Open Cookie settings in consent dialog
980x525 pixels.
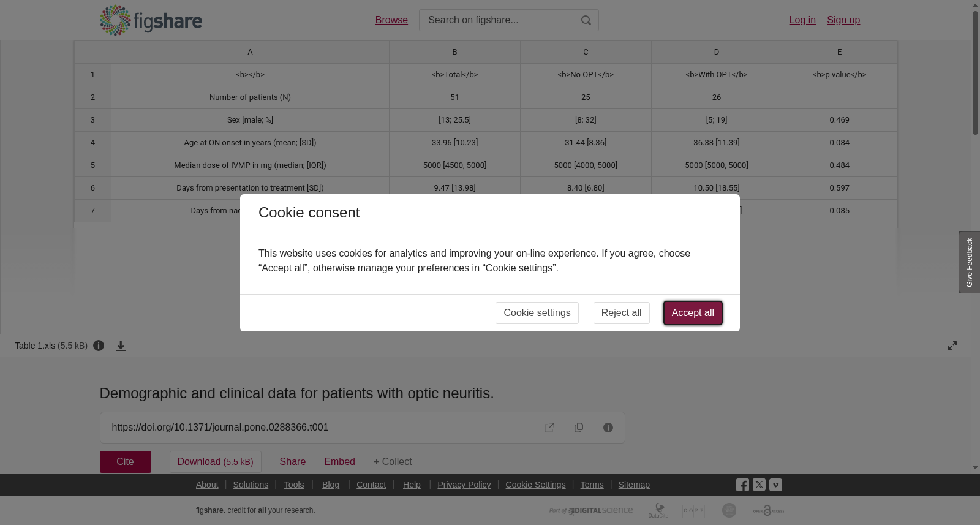(x=537, y=313)
